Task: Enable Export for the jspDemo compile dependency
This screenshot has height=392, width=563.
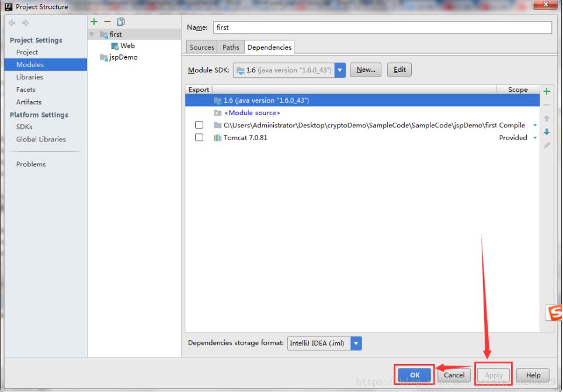Action: pyautogui.click(x=199, y=124)
